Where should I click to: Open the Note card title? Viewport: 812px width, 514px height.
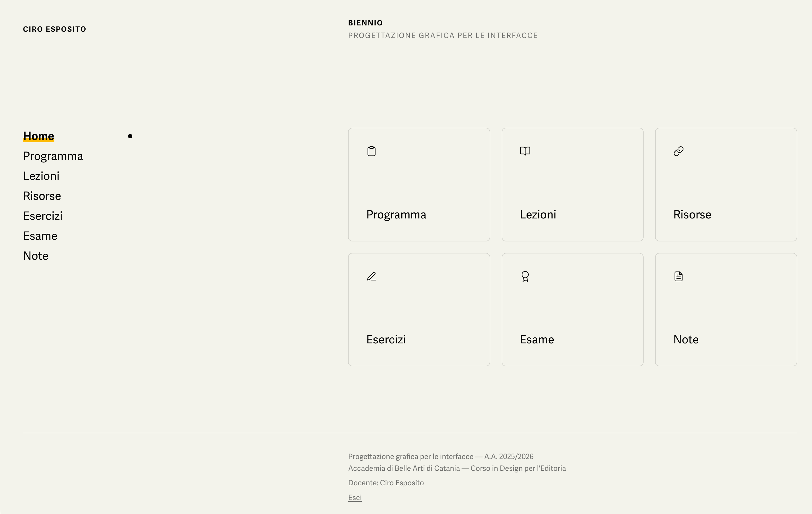coord(686,339)
